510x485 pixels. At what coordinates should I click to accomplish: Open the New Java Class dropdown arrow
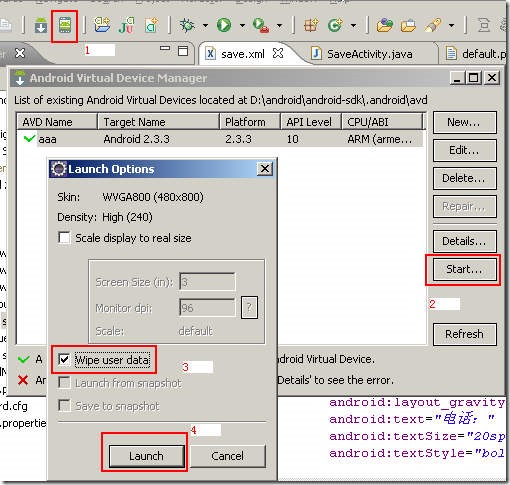click(353, 25)
